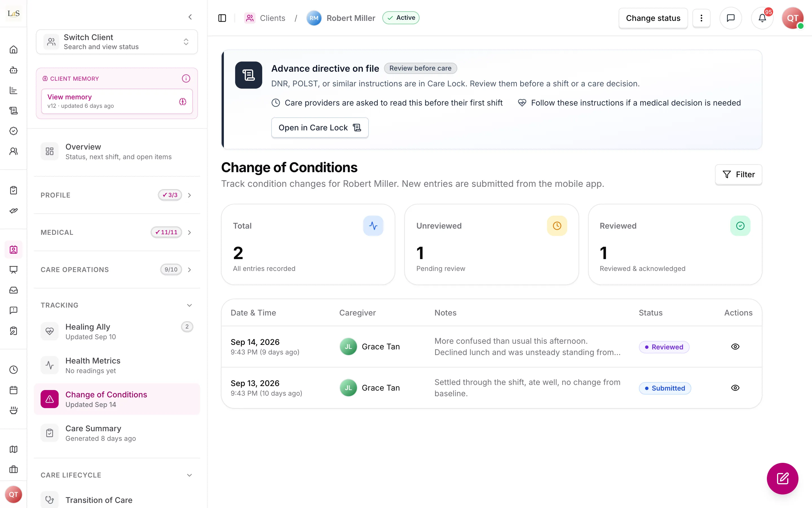Image resolution: width=812 pixels, height=508 pixels.
Task: Select Change of Conditions sidebar item
Action: tap(117, 399)
